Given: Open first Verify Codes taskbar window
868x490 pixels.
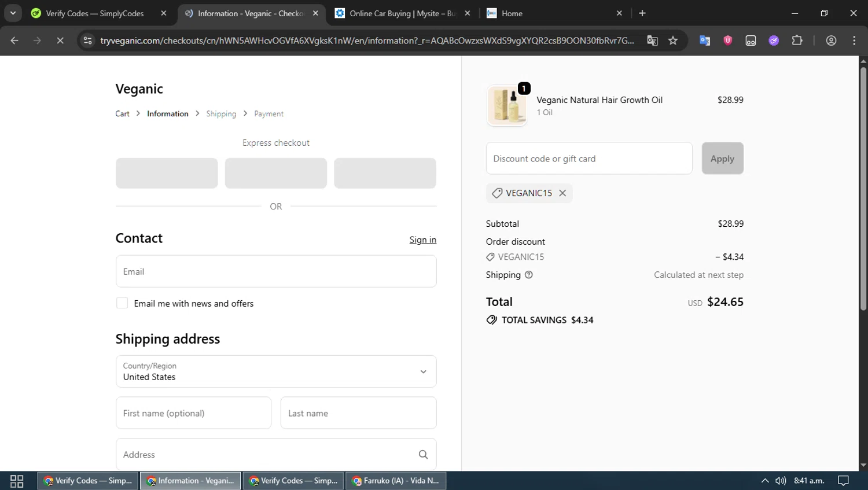Looking at the screenshot, I should pyautogui.click(x=88, y=481).
